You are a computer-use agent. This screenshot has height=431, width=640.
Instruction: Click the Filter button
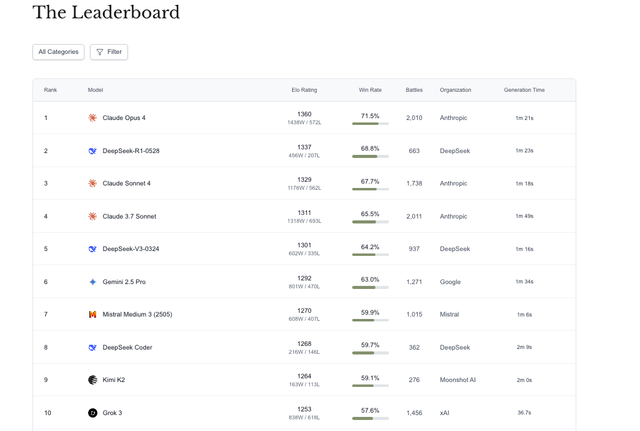(109, 52)
